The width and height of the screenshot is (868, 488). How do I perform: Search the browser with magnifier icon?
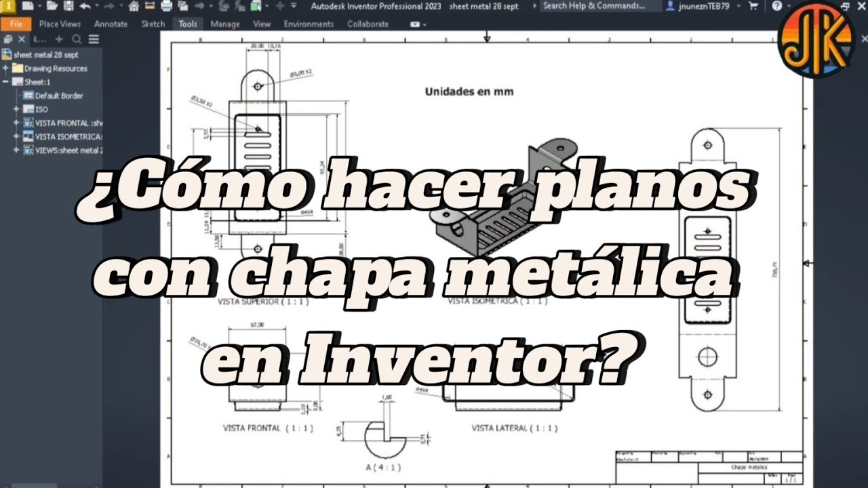pyautogui.click(x=77, y=39)
